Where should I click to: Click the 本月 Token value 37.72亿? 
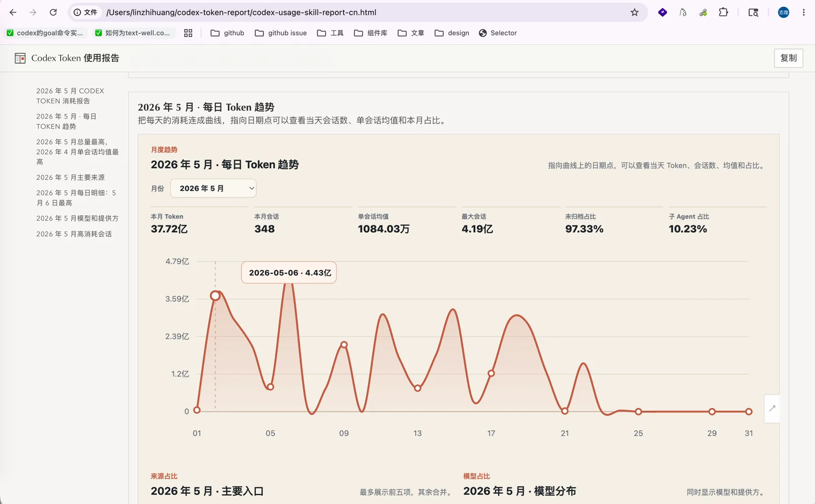click(x=169, y=229)
